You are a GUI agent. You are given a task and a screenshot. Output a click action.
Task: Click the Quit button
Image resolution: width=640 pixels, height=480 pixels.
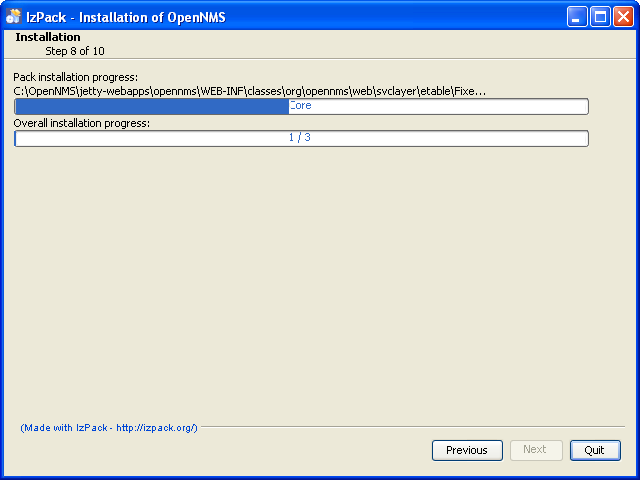(x=595, y=450)
